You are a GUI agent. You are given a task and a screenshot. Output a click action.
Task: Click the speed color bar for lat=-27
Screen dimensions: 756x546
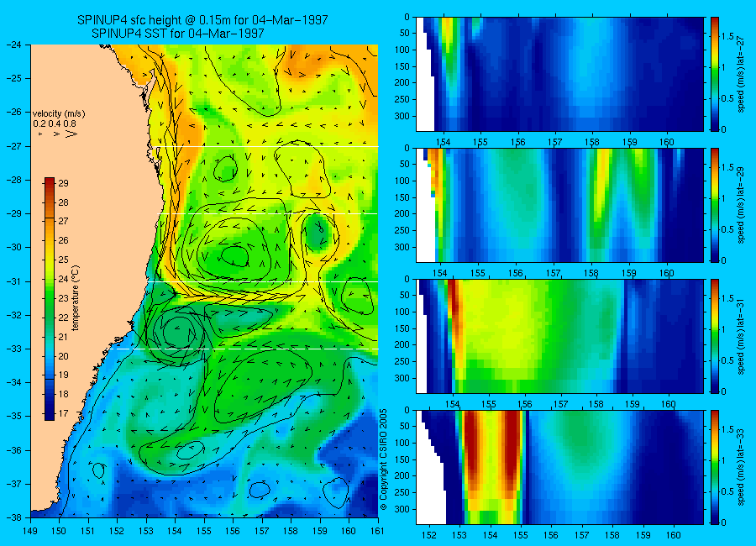(715, 74)
